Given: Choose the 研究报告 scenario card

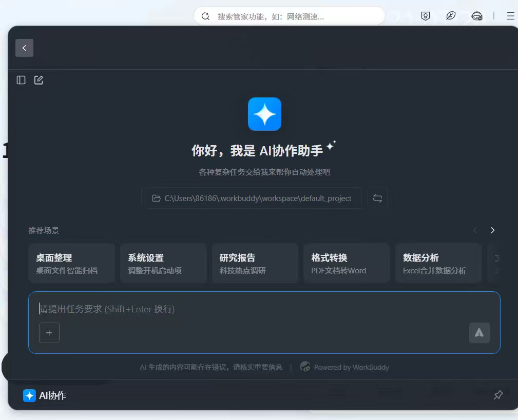Looking at the screenshot, I should (x=255, y=264).
